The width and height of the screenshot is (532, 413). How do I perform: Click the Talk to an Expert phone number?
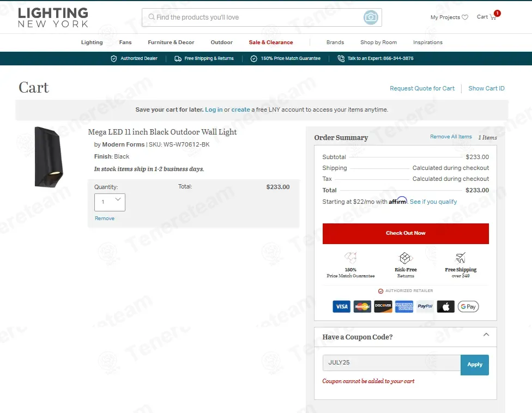398,58
